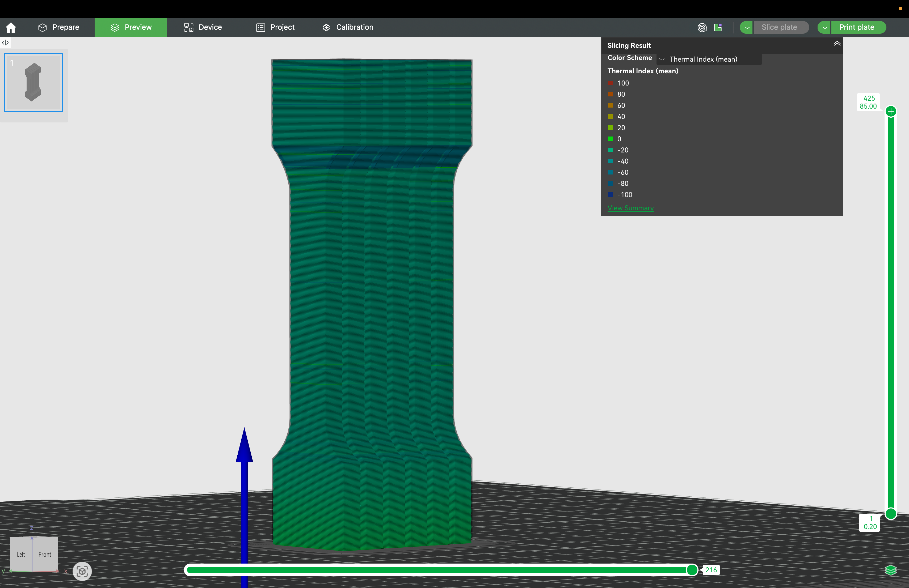
Task: Click the Thermal Index (mean) heading
Action: [643, 71]
